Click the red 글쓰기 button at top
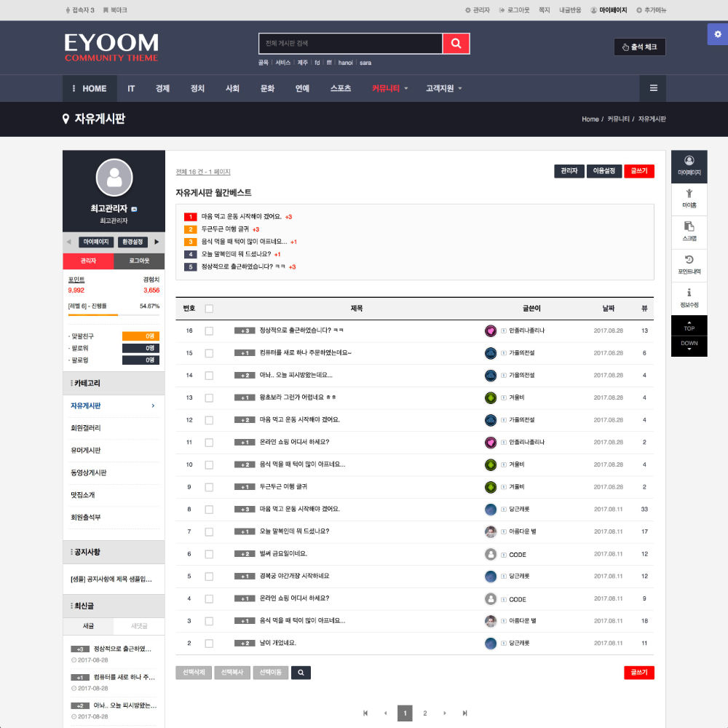 click(638, 171)
